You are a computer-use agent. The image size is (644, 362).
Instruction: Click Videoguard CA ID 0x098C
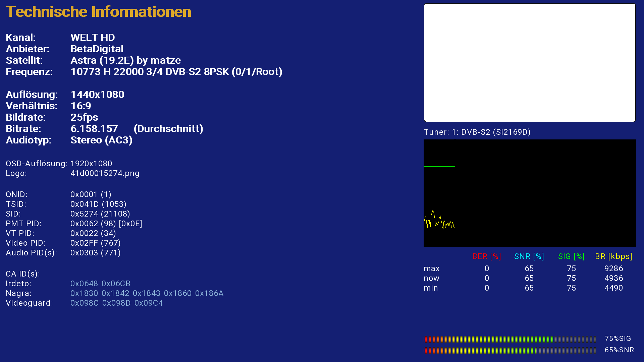[x=85, y=303]
